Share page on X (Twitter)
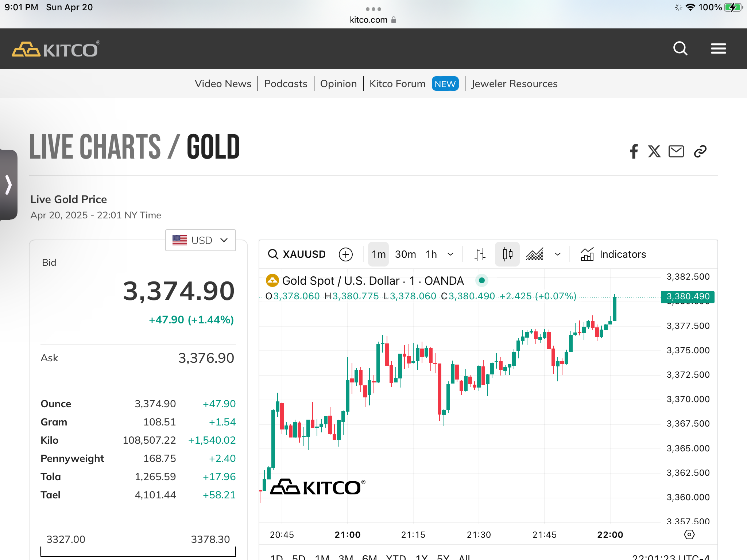 point(654,151)
